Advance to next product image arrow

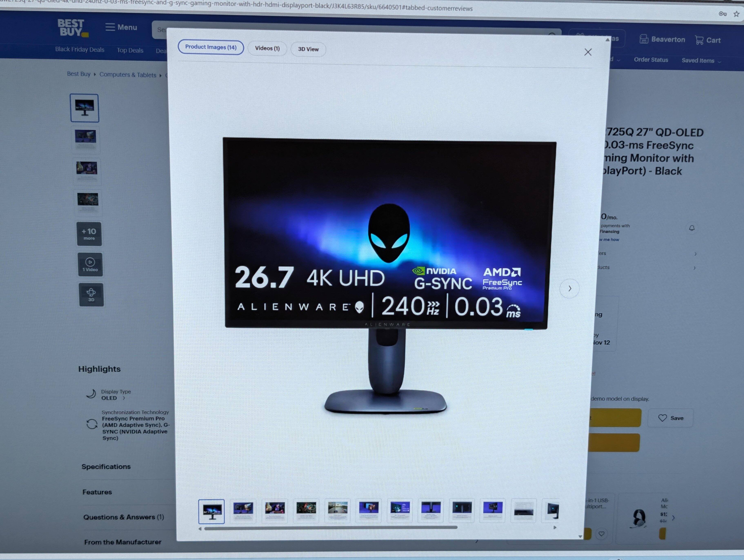(569, 288)
